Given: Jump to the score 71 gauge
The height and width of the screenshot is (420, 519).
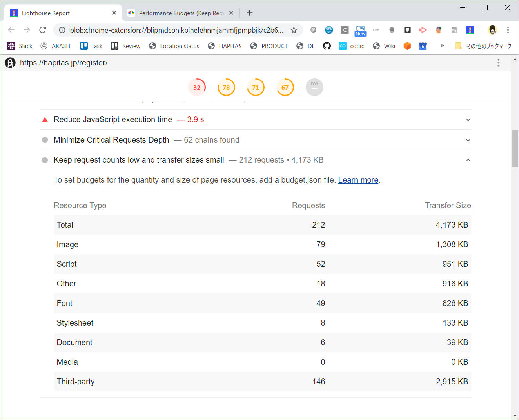Looking at the screenshot, I should point(256,87).
